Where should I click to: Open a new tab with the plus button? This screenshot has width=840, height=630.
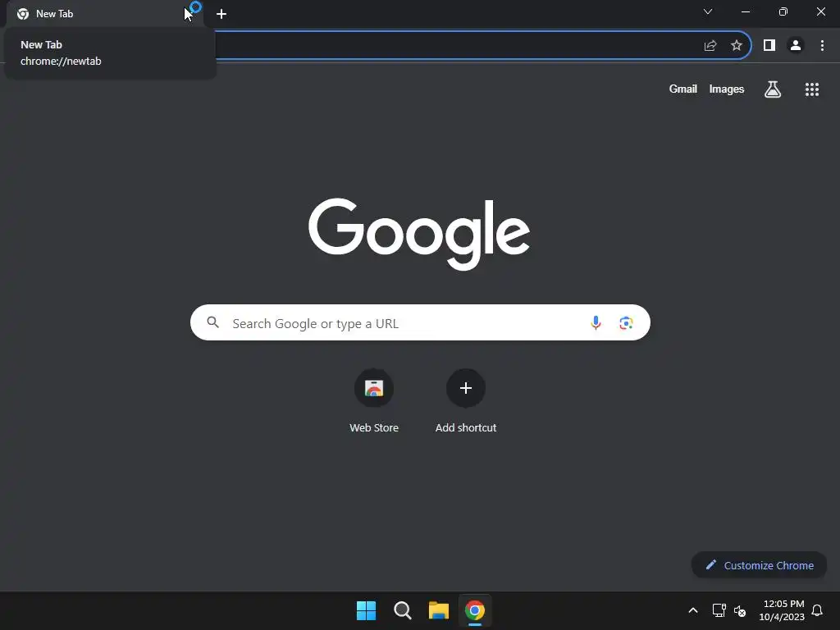pos(221,14)
